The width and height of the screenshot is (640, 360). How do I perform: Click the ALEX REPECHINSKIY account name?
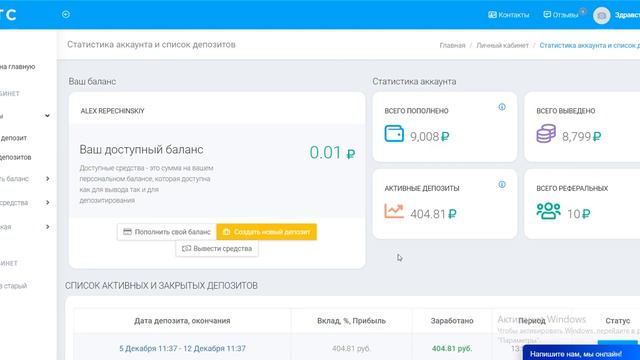112,111
